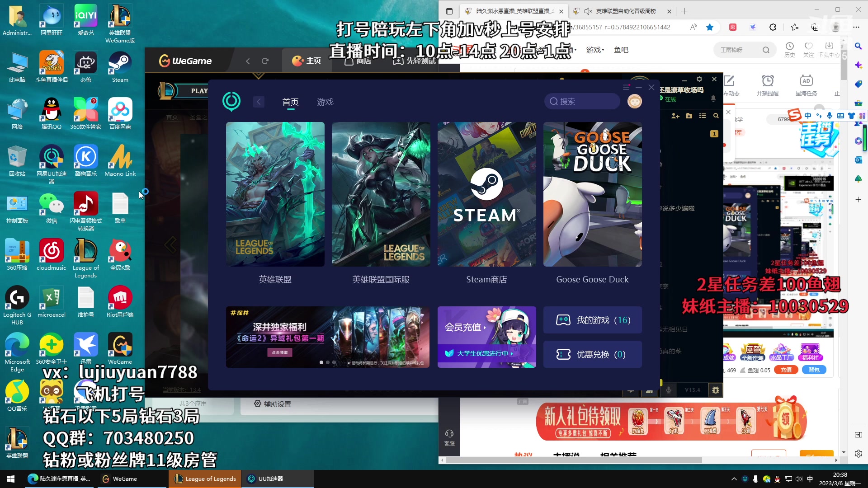This screenshot has width=868, height=488.
Task: Click the League client new folder icon
Action: click(689, 116)
